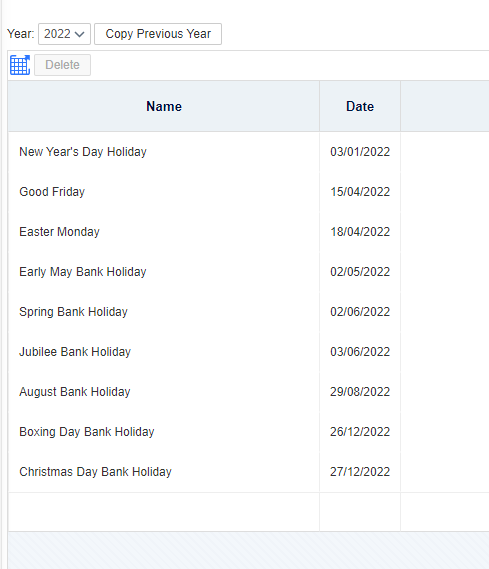The width and height of the screenshot is (489, 569).
Task: Select the Christmas Day Bank Holiday row
Action: point(248,472)
